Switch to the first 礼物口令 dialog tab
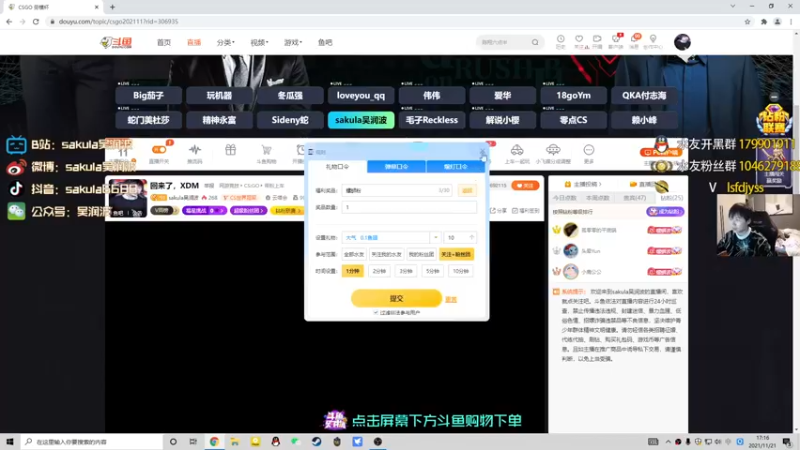800x450 pixels. click(337, 166)
